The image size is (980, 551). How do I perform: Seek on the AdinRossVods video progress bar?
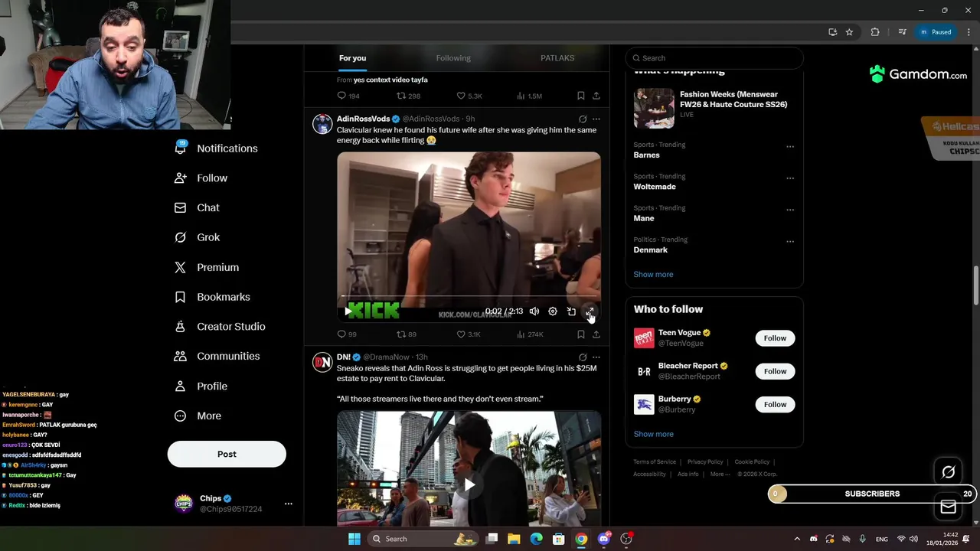coord(469,297)
